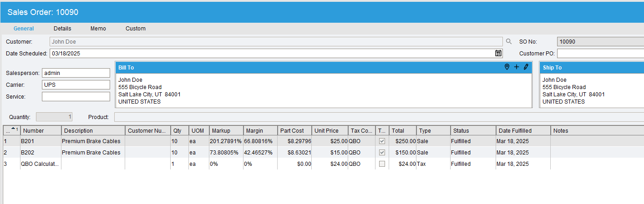This screenshot has height=204, width=644.
Task: Click the customer search magnifier icon
Action: (509, 41)
